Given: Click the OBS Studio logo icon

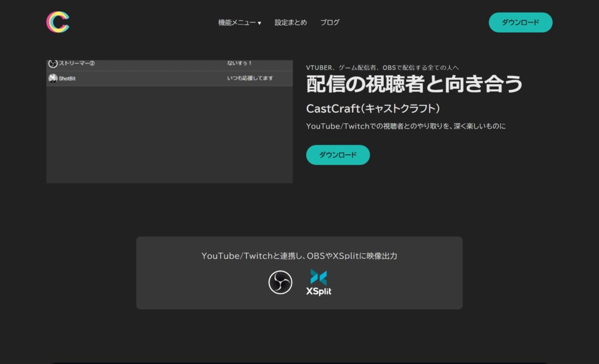Looking at the screenshot, I should (280, 282).
